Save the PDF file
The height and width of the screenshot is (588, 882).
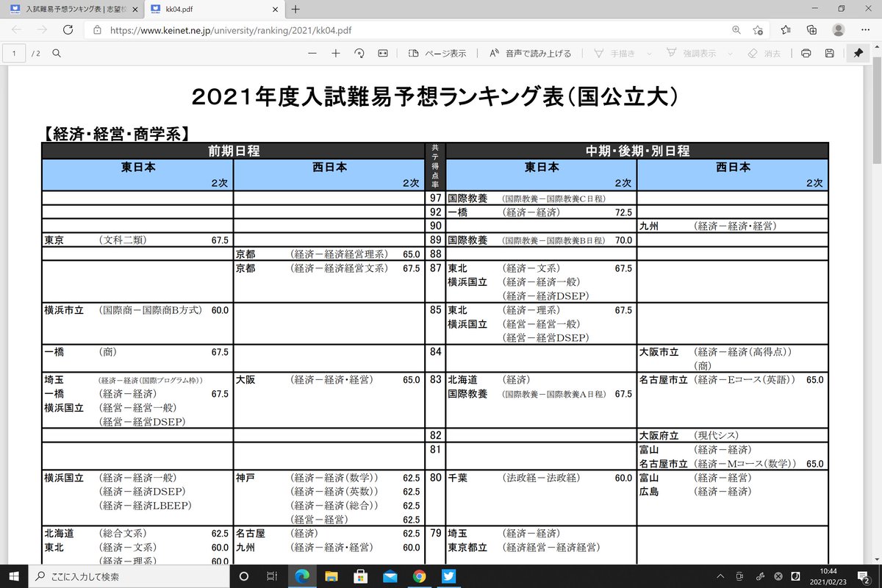(829, 53)
